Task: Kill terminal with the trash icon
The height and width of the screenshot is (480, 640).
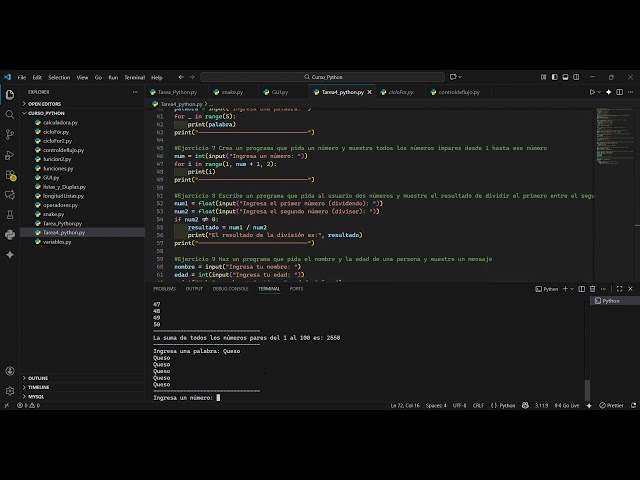Action: coord(593,289)
